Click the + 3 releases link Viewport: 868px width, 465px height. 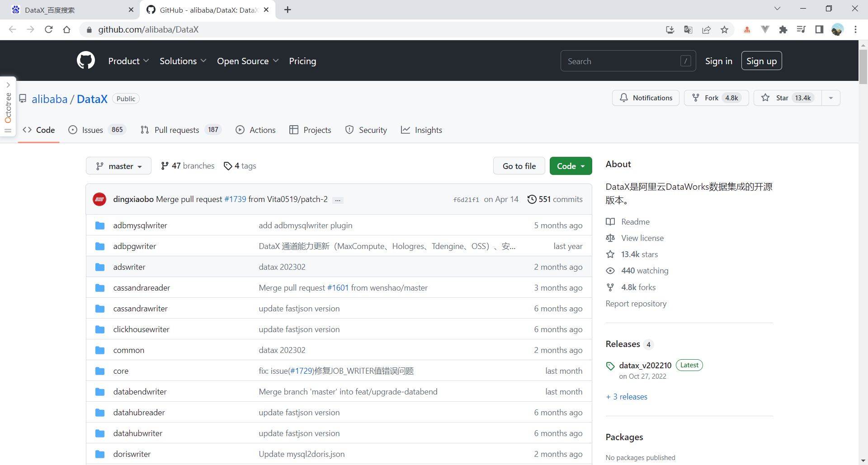coord(627,397)
